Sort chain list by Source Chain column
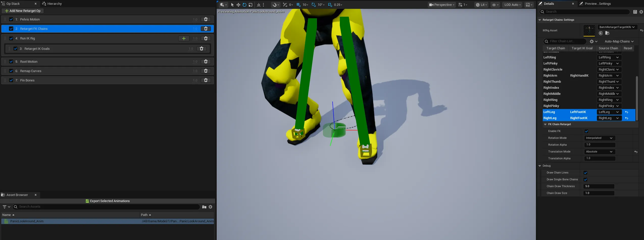Screen dimensions: 644x240 (x=608, y=48)
